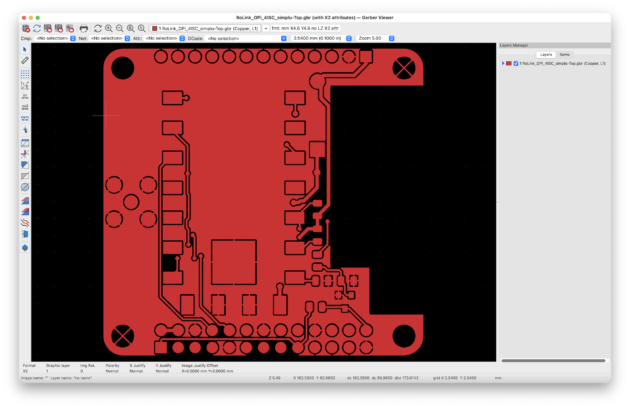Toggle high contrast display mode
The width and height of the screenshot is (630, 408).
pos(25,223)
